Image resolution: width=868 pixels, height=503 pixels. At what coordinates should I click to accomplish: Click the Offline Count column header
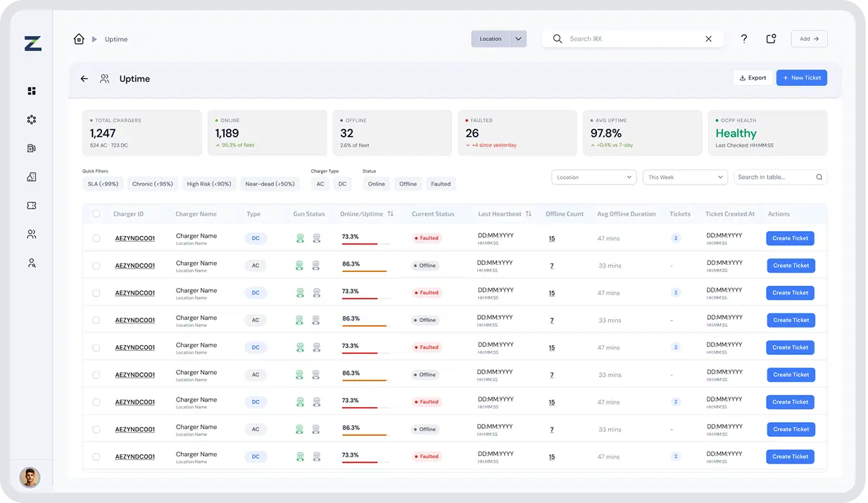point(565,214)
